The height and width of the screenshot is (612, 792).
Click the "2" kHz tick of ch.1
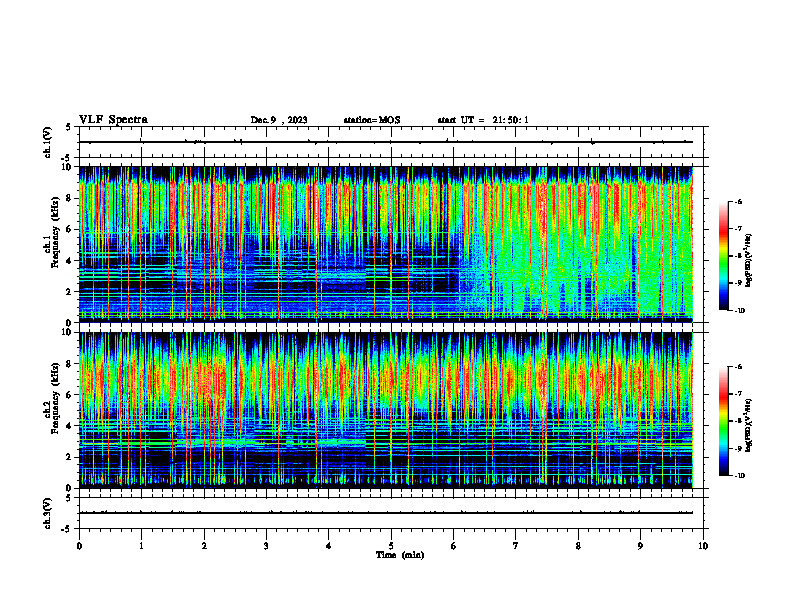point(69,291)
